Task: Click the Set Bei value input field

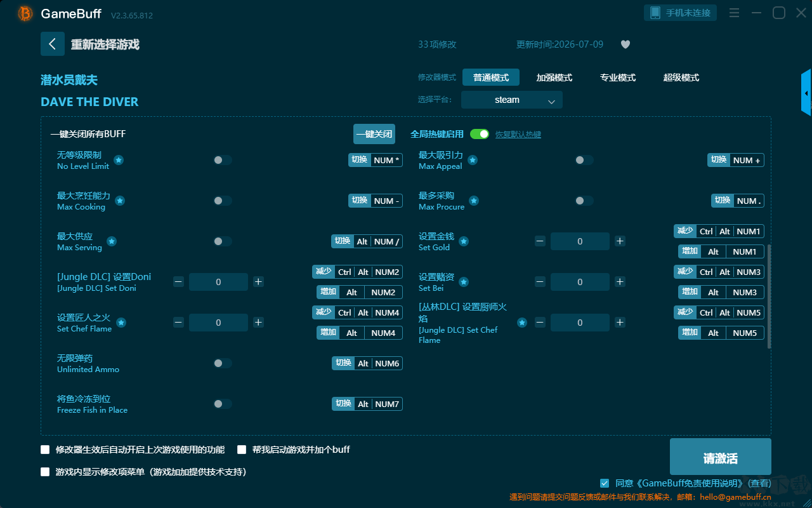Action: click(x=580, y=282)
